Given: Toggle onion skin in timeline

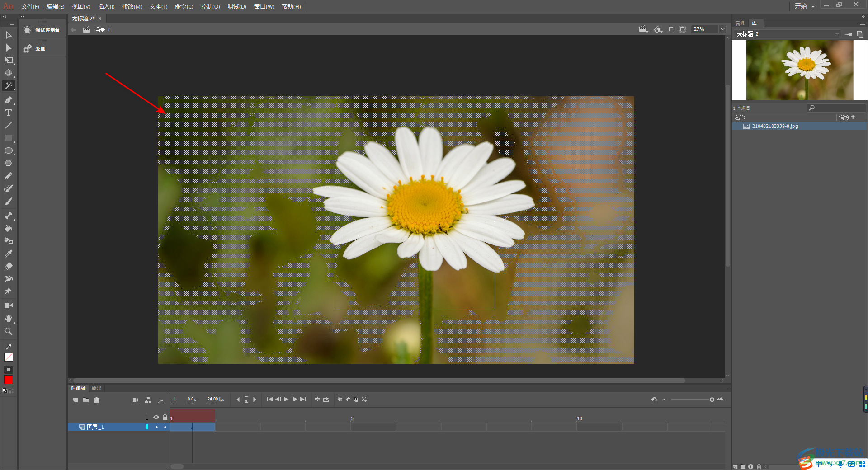Looking at the screenshot, I should point(340,399).
